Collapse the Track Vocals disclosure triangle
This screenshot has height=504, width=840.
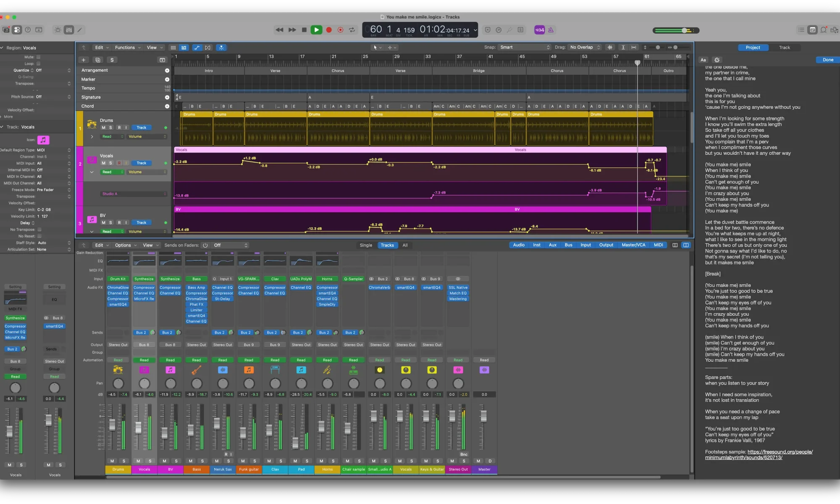point(2,127)
